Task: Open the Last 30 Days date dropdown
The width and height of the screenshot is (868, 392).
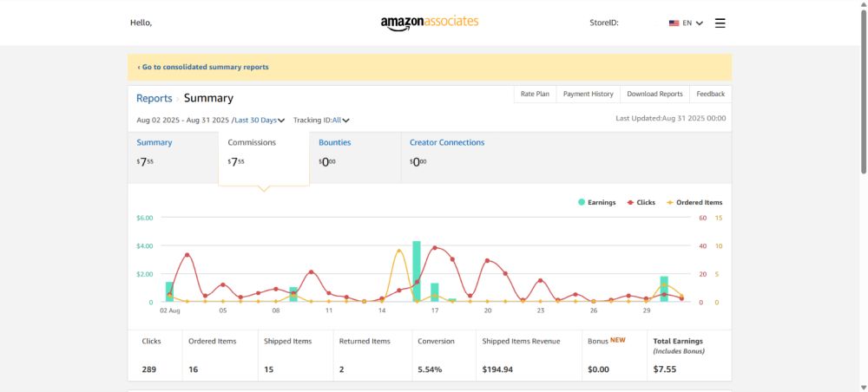Action: pos(260,120)
